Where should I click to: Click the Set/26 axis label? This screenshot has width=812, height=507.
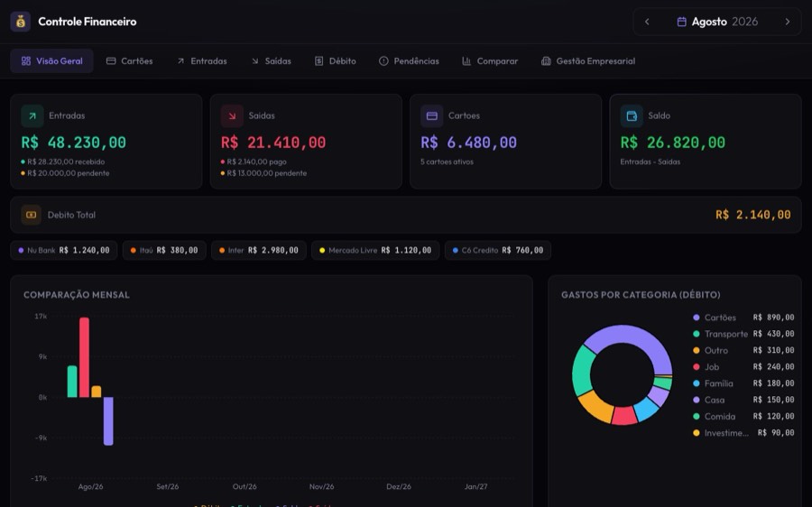point(167,486)
